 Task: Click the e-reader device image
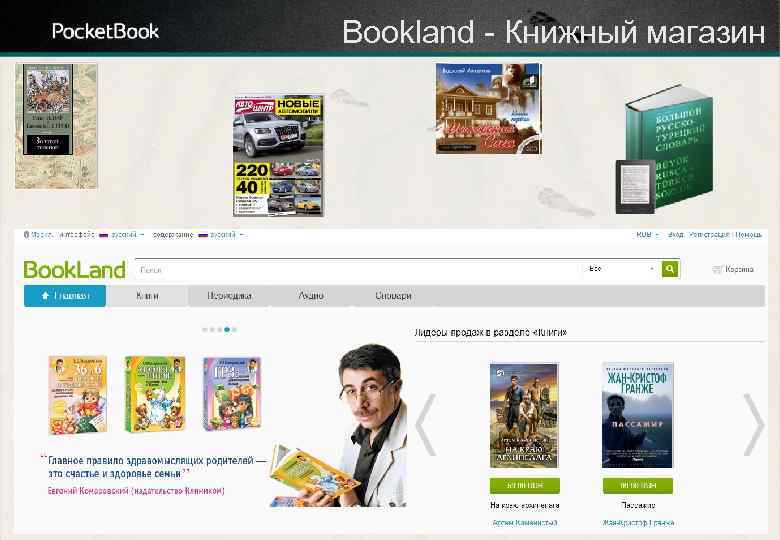(x=635, y=186)
